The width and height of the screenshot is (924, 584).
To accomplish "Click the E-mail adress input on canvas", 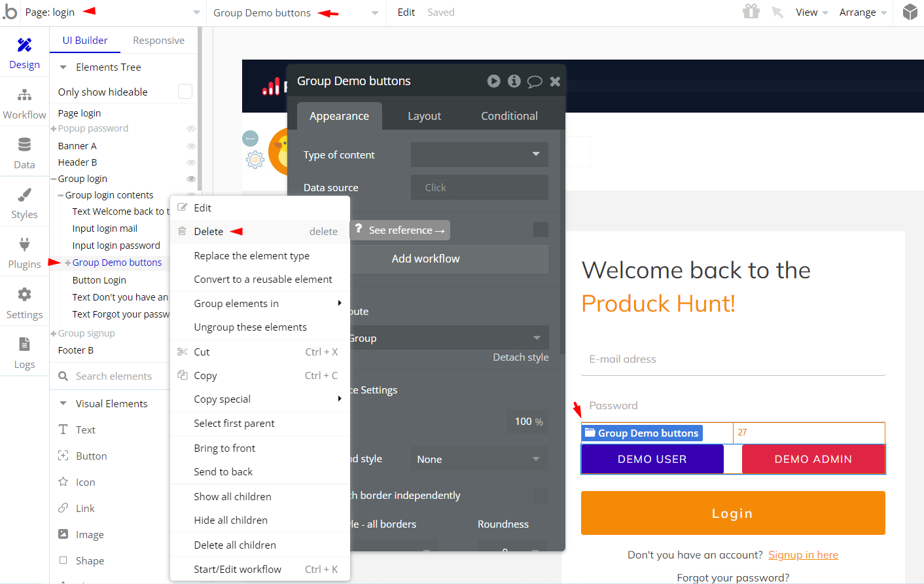I will click(733, 359).
